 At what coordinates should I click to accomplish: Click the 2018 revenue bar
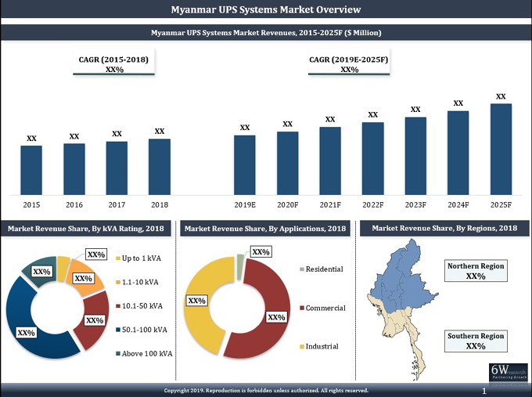click(x=160, y=167)
